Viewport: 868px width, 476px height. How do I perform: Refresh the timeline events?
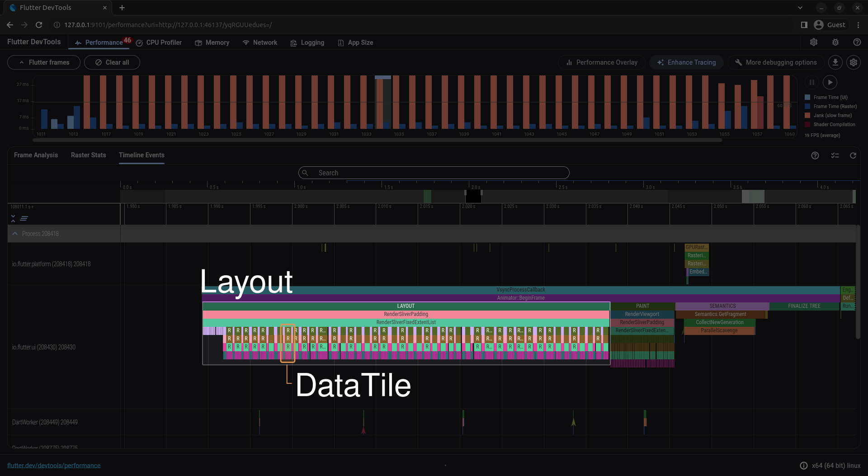coord(853,156)
